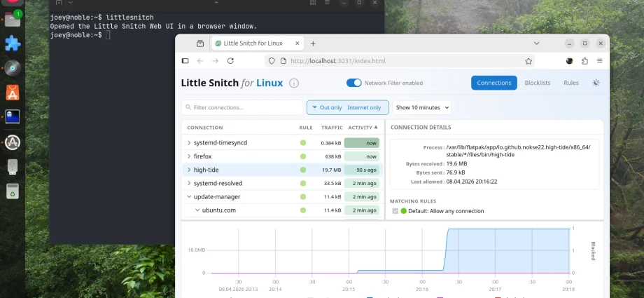Expand the high-tide connection row

(x=189, y=170)
